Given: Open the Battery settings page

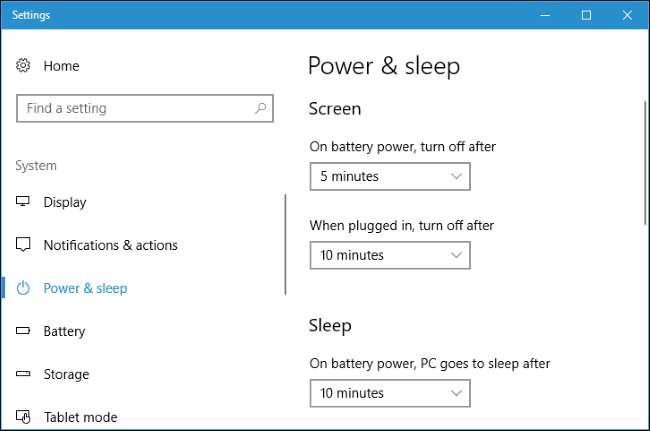Looking at the screenshot, I should (x=64, y=331).
